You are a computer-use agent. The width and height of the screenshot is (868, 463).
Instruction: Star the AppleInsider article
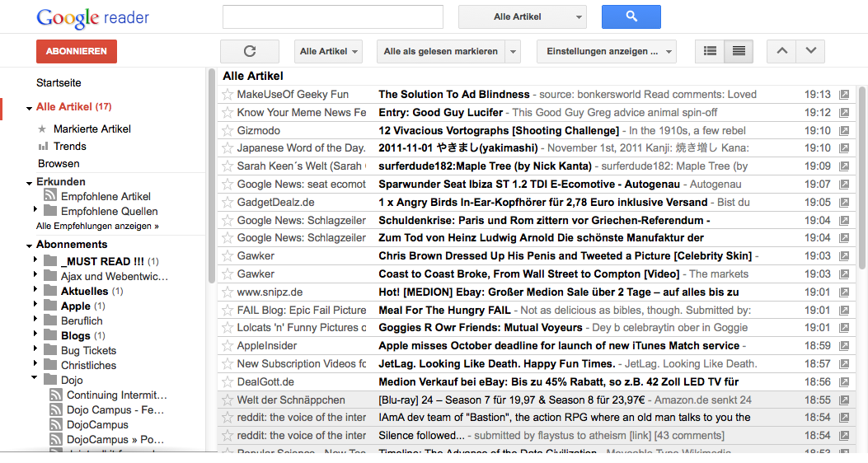tap(228, 346)
